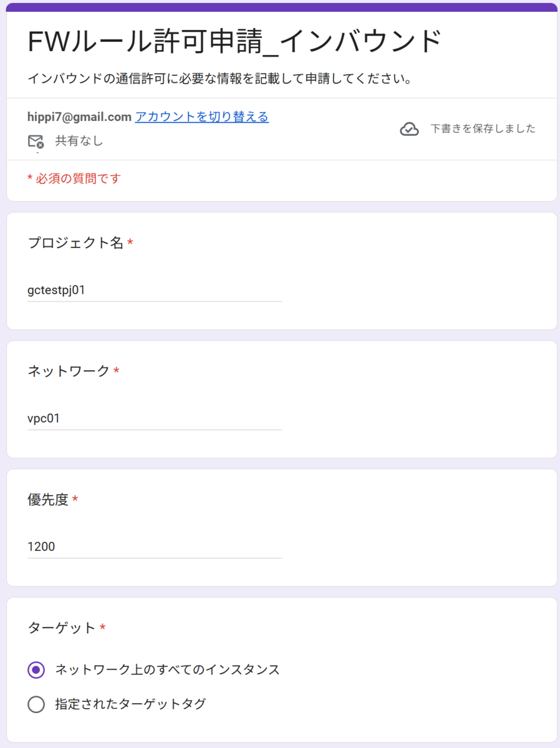Click the red asterisk beside ターゲット

(x=102, y=626)
